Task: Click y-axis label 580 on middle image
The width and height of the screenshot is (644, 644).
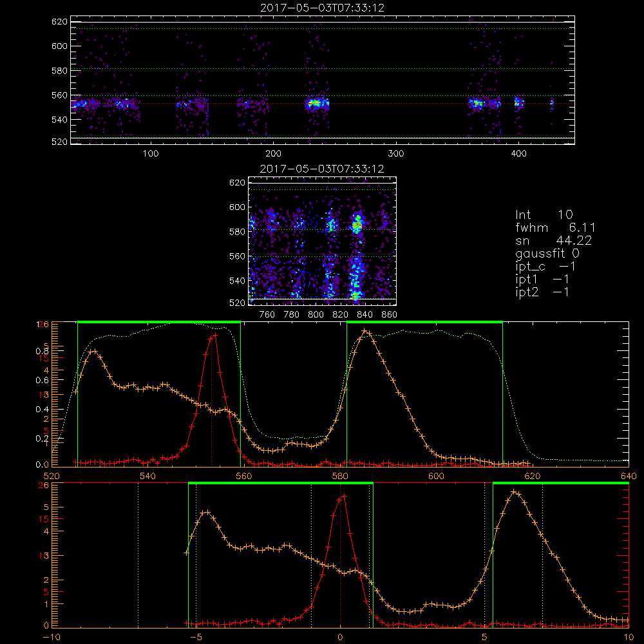Action: pos(237,232)
